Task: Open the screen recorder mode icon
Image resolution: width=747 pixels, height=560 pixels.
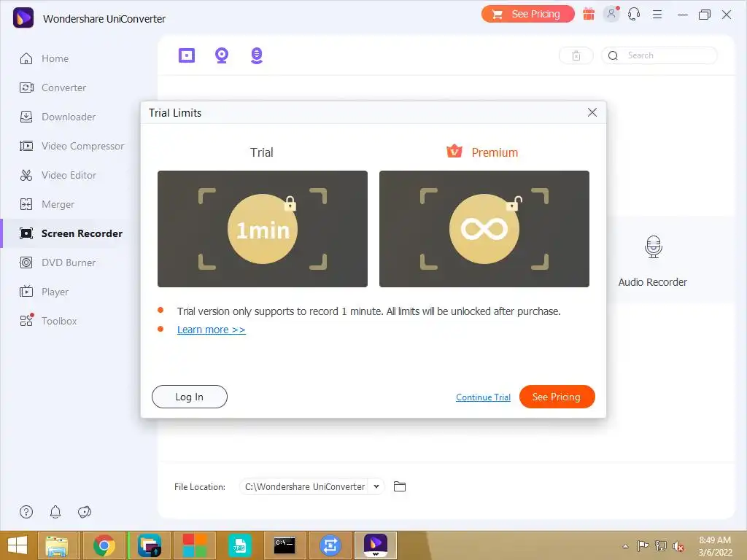Action: point(187,55)
